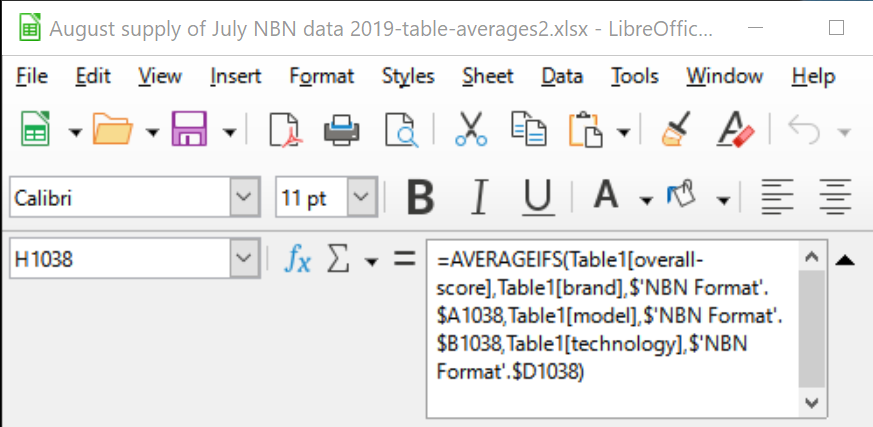Viewport: 873px width, 427px height.
Task: Click the Print icon
Action: point(342,130)
